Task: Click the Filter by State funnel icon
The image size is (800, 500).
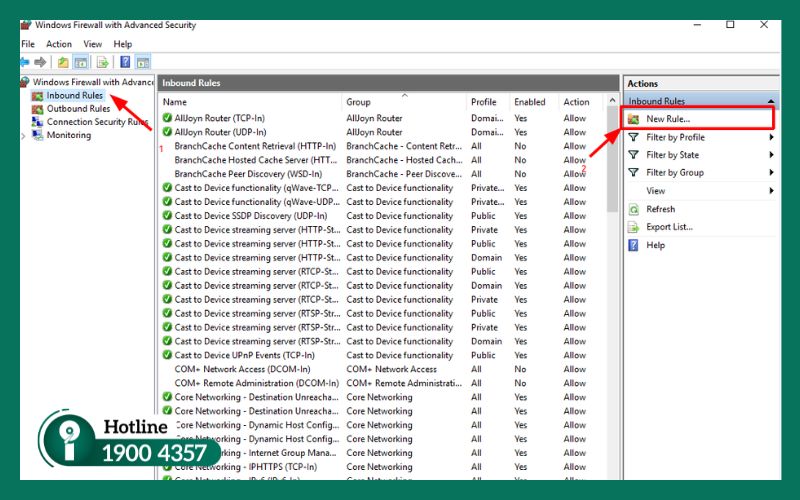Action: 633,155
